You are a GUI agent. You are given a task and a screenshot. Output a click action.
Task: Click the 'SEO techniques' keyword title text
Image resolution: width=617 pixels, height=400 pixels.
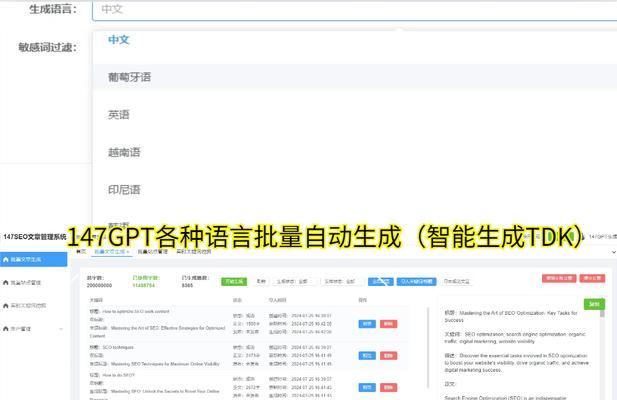(x=118, y=348)
